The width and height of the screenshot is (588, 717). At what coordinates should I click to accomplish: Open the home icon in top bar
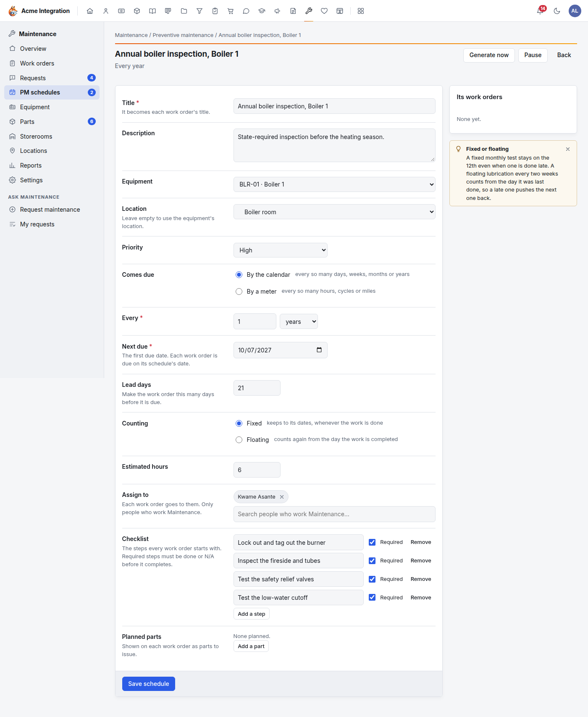(90, 11)
